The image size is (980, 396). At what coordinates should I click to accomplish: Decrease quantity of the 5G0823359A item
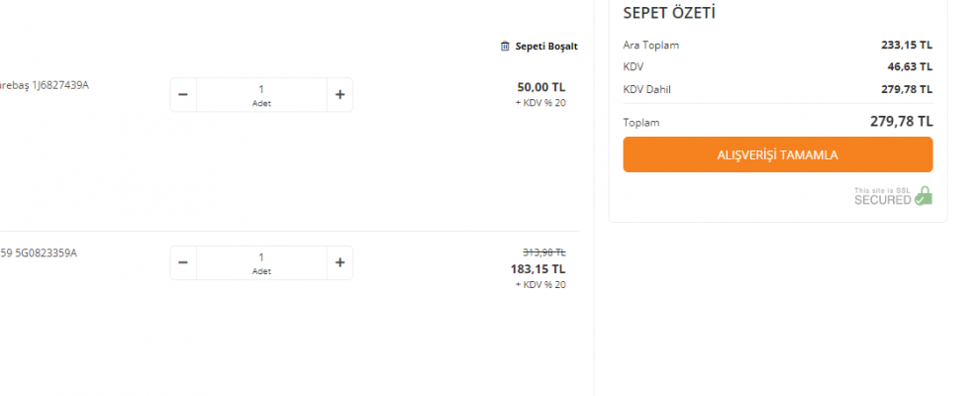[x=183, y=263]
